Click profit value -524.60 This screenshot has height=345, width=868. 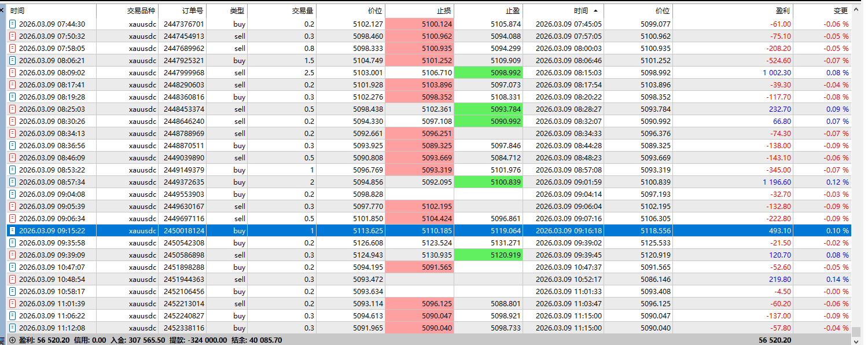click(778, 60)
